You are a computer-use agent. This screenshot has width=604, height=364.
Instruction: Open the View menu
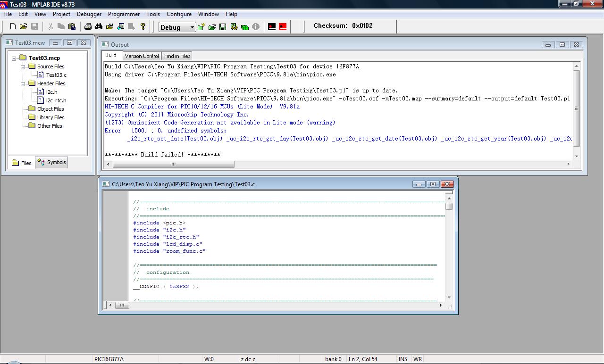(x=40, y=14)
